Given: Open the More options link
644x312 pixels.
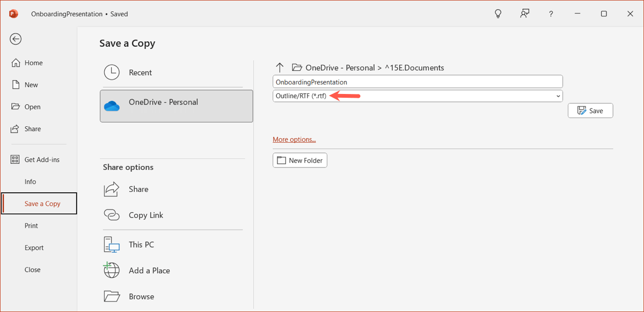Looking at the screenshot, I should pos(294,140).
